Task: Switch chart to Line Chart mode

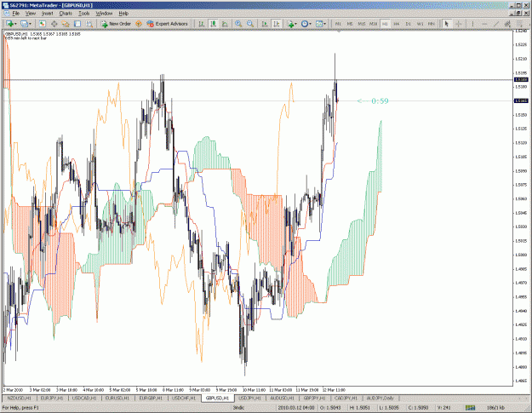Action: coord(225,24)
